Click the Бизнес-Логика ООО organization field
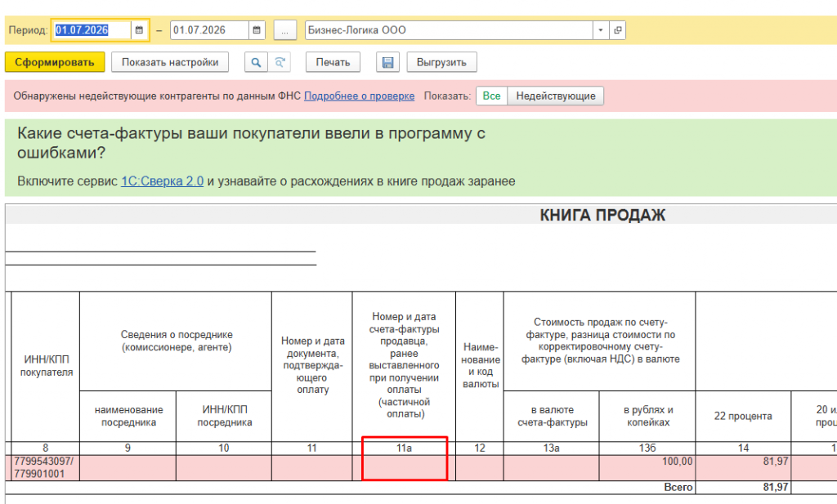 (x=449, y=30)
